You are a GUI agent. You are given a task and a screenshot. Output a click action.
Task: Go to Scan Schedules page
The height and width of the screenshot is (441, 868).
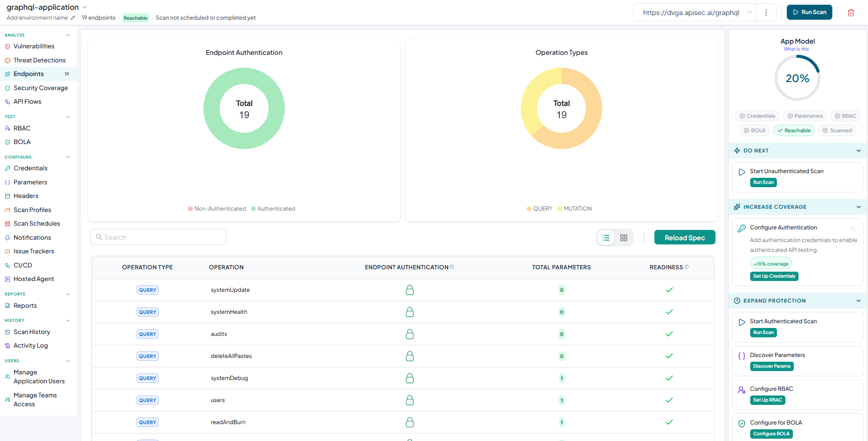coord(37,224)
